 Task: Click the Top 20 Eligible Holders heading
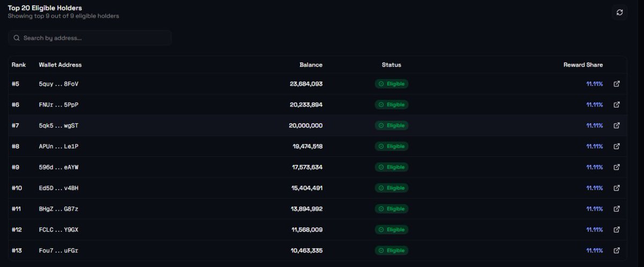click(45, 8)
